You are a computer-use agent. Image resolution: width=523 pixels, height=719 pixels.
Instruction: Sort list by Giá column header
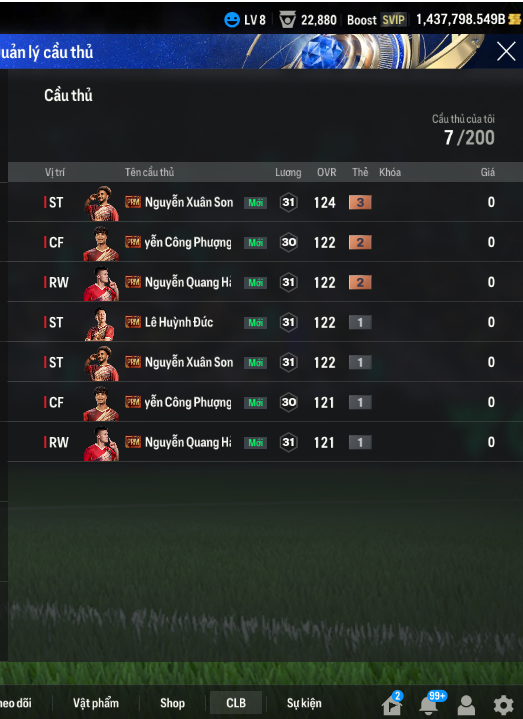coord(487,172)
